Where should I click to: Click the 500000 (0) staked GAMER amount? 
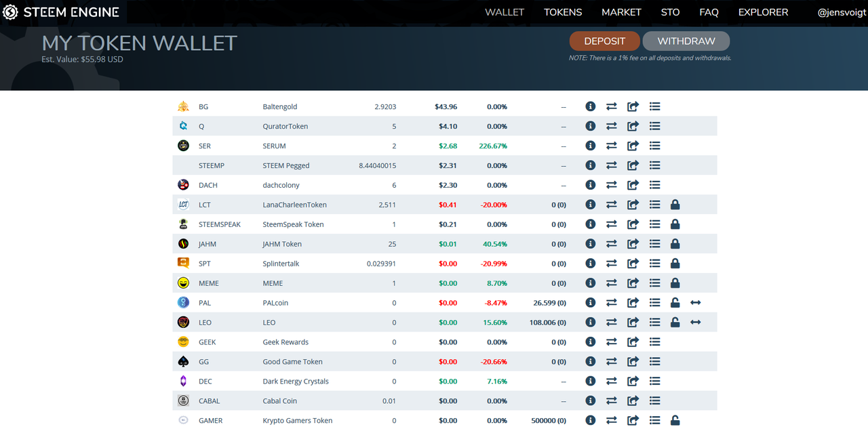pos(549,421)
